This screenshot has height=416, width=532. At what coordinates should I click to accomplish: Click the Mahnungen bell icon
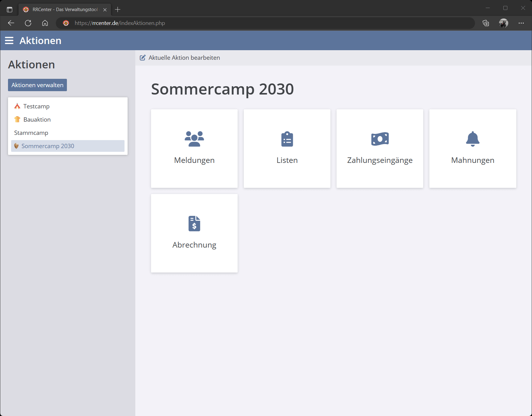(x=473, y=139)
